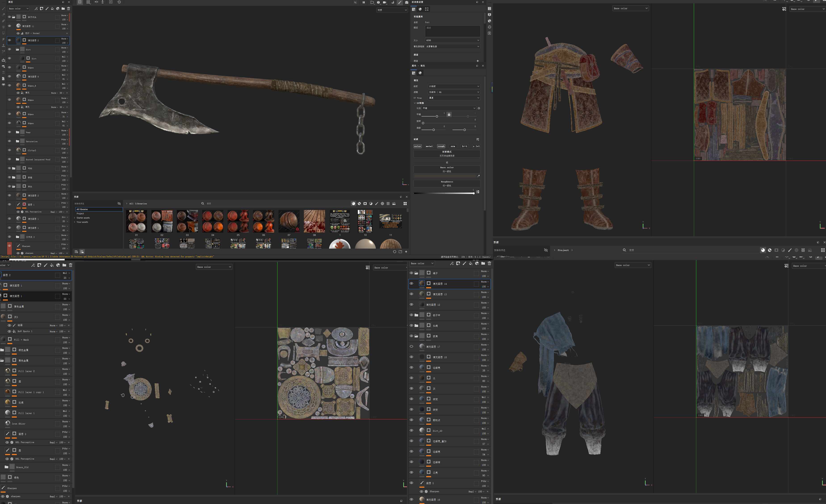The image size is (826, 504).
Task: Delete layer using top-left trash icon
Action: [x=68, y=9]
